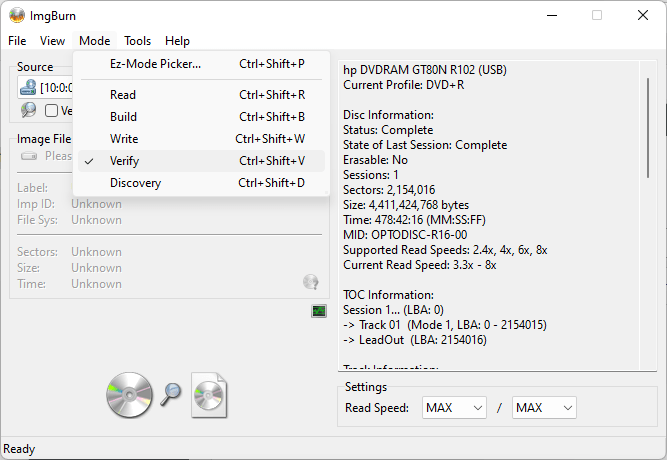
Task: Click the magnifier icon under Source
Action: [x=28, y=110]
